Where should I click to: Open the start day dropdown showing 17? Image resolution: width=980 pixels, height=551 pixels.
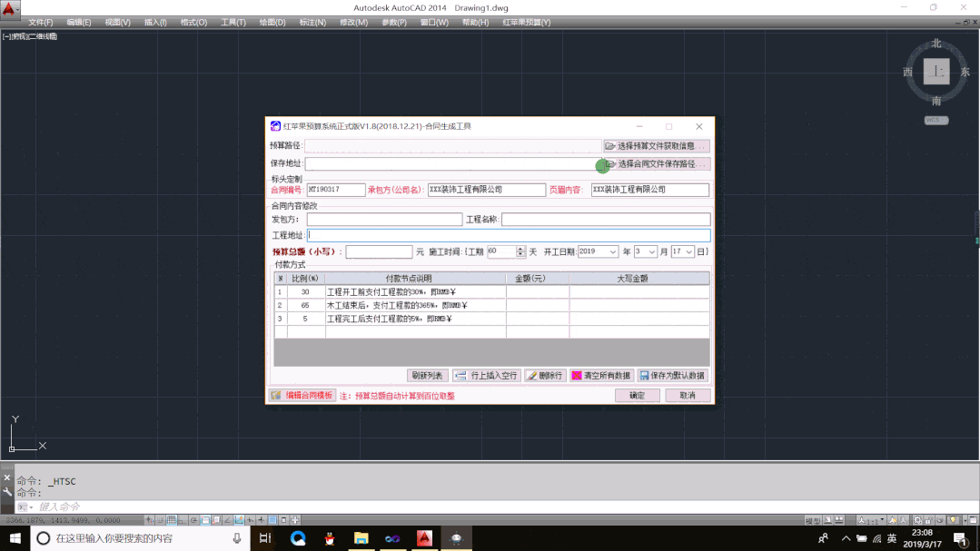689,251
